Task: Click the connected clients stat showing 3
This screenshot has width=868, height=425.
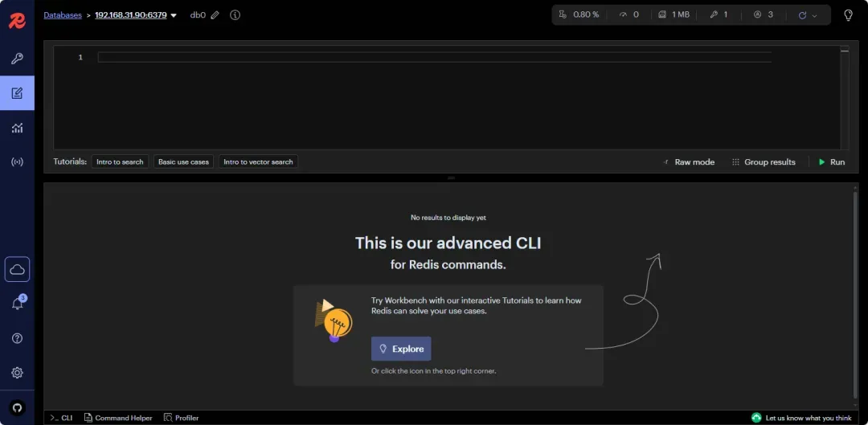Action: tap(764, 15)
